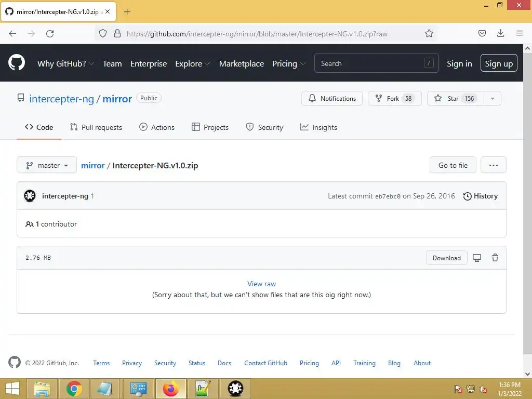Click the padlock site security icon
This screenshot has height=399, width=532.
point(117,33)
